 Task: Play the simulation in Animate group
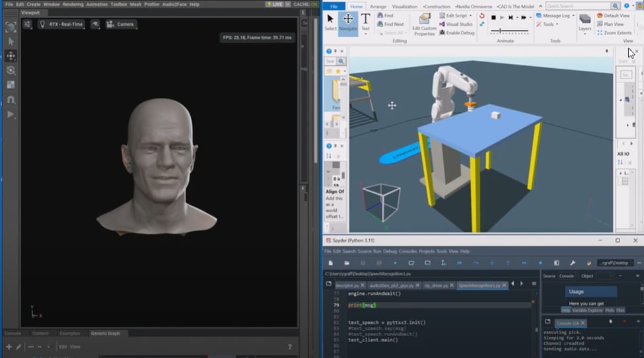coord(502,18)
